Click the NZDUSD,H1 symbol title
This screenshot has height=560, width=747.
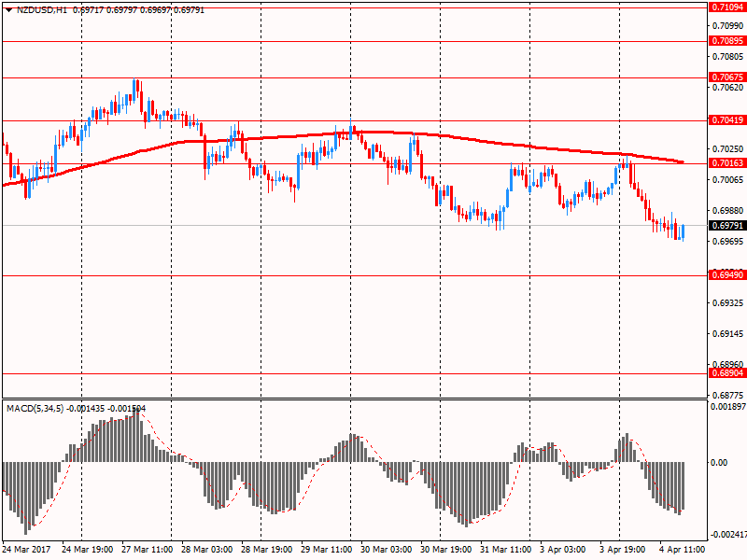point(42,10)
